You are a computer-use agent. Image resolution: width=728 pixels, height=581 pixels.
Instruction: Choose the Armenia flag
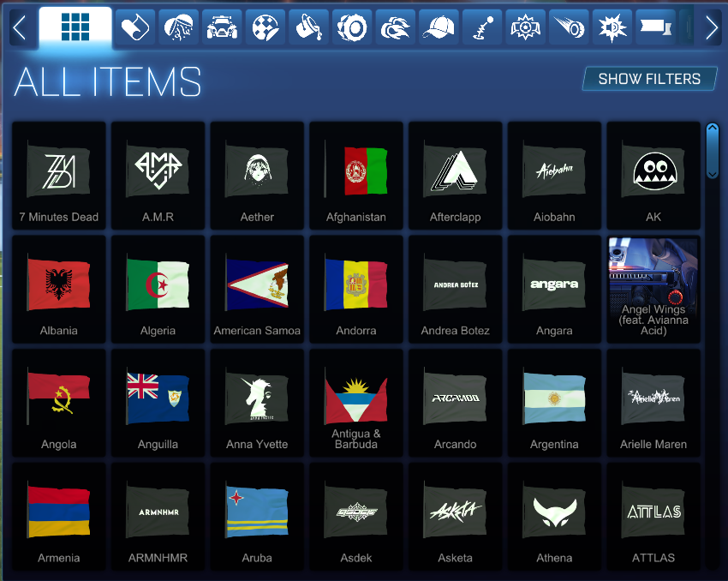click(59, 517)
